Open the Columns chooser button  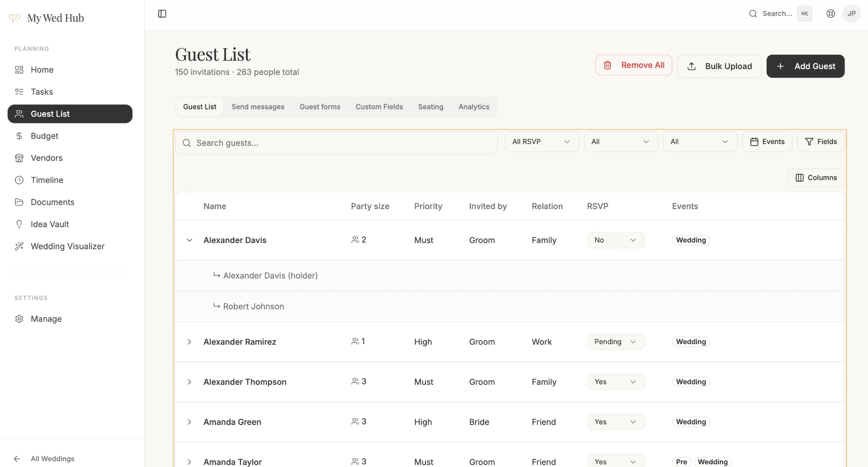point(816,177)
